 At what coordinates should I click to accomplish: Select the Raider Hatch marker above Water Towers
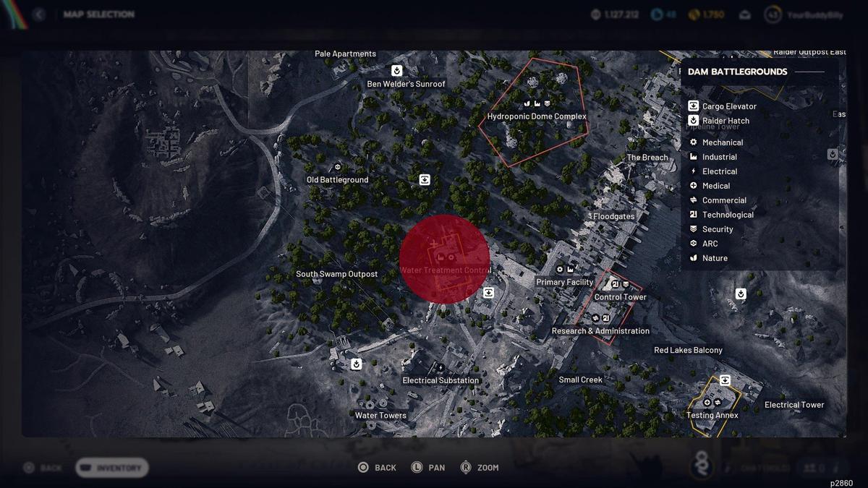(356, 364)
